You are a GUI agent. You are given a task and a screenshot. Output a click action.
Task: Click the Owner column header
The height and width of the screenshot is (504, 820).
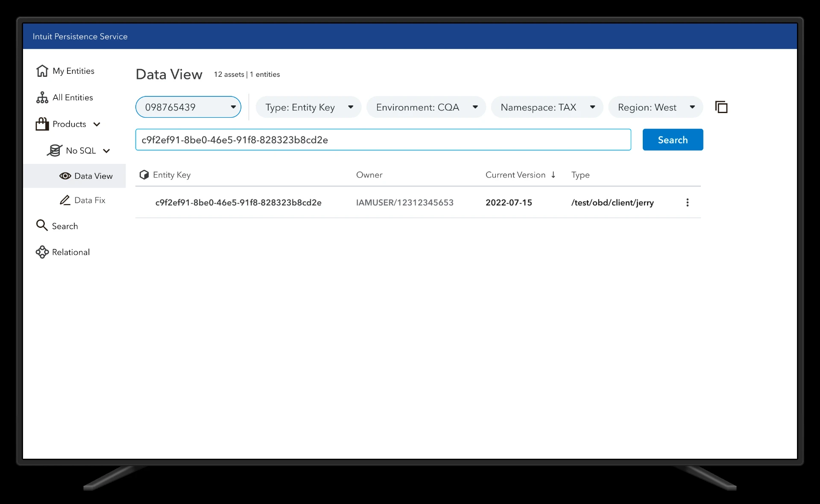click(x=369, y=175)
